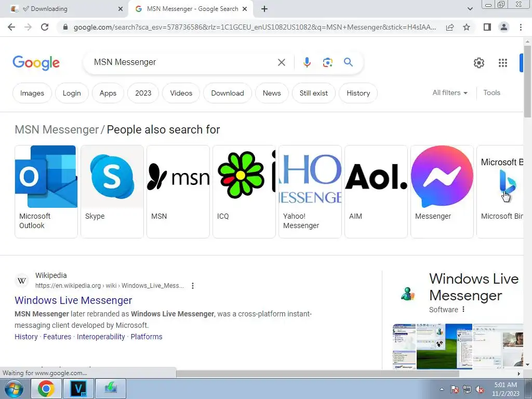The width and height of the screenshot is (532, 399).
Task: Click the horizontal scrollbar right arrow
Action: 519,374
